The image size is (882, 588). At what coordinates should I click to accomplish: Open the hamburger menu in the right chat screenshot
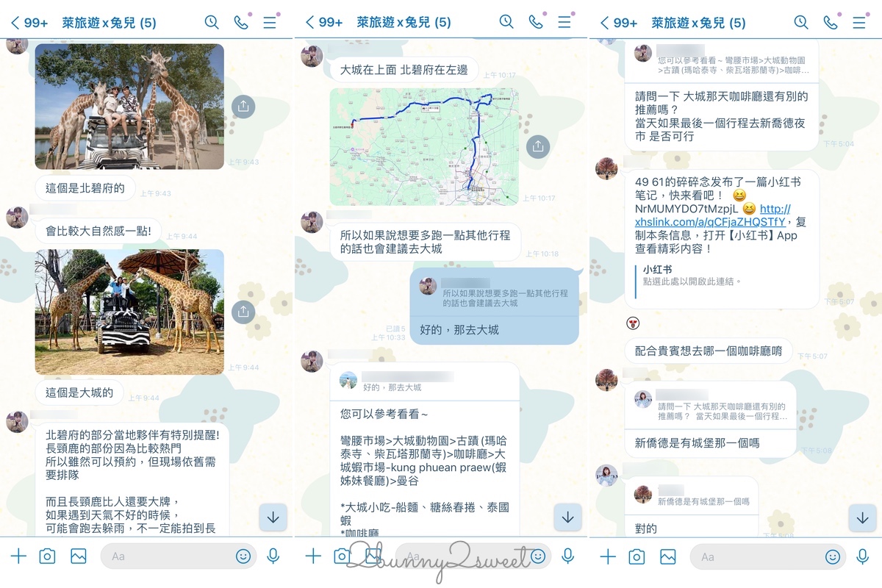pyautogui.click(x=859, y=22)
